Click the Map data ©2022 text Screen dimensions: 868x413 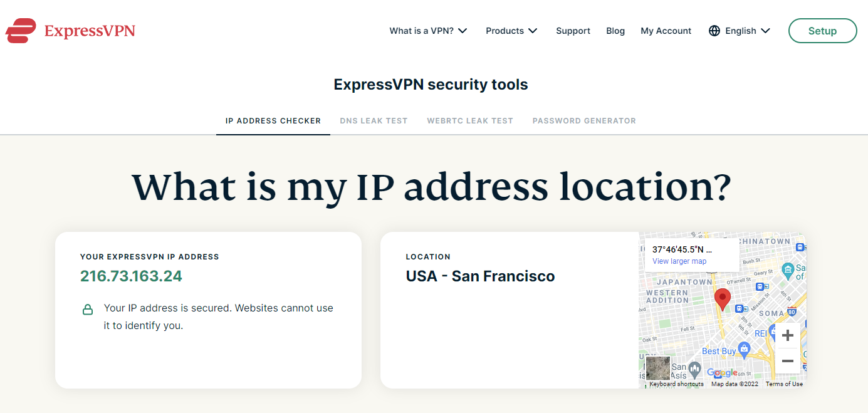pyautogui.click(x=735, y=384)
